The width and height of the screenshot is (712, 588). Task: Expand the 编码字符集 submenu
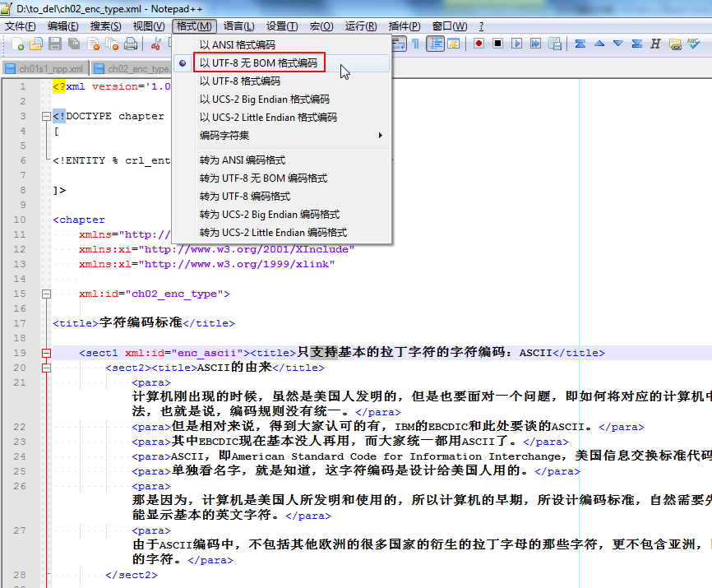(281, 136)
